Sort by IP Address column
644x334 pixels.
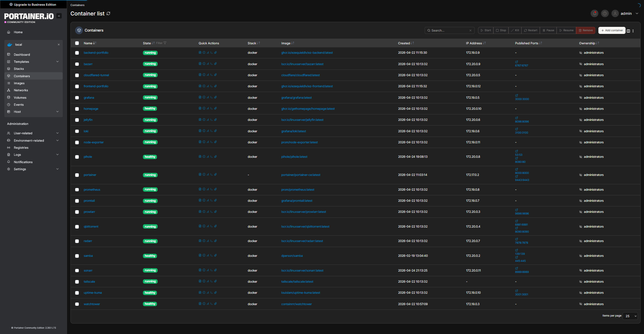pyautogui.click(x=476, y=43)
